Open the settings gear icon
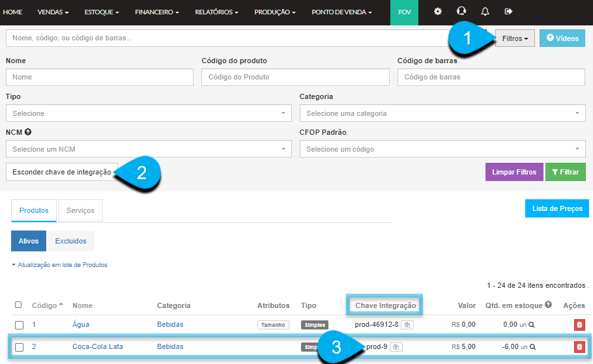This screenshot has height=364, width=593. pos(437,12)
